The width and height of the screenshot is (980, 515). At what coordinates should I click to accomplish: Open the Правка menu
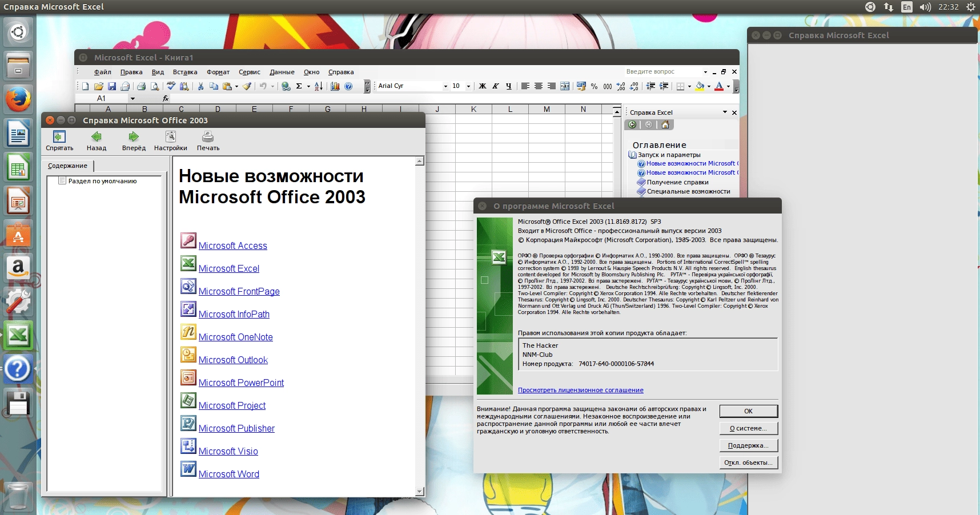131,72
